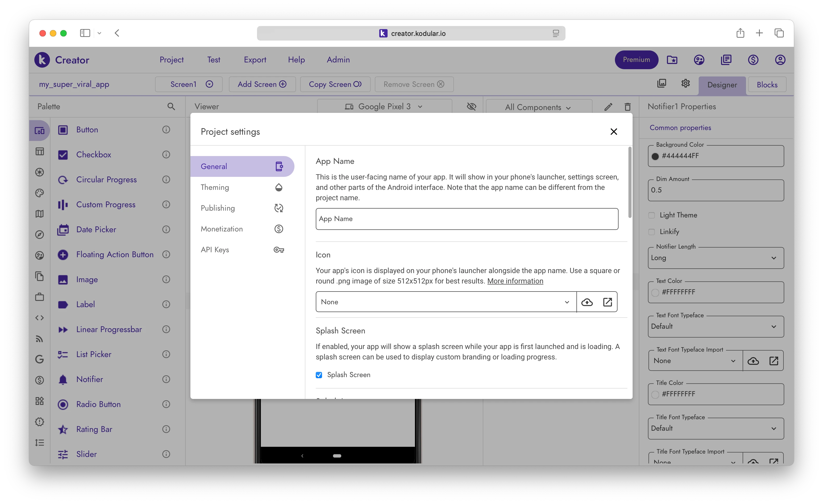The height and width of the screenshot is (504, 823).
Task: Open the Google components category in the palette
Action: click(x=40, y=359)
